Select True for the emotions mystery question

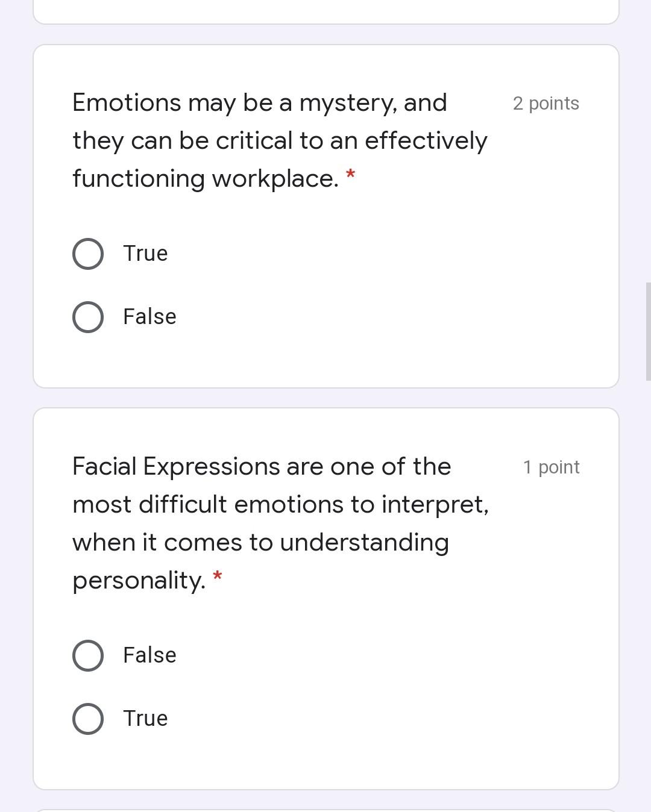87,253
